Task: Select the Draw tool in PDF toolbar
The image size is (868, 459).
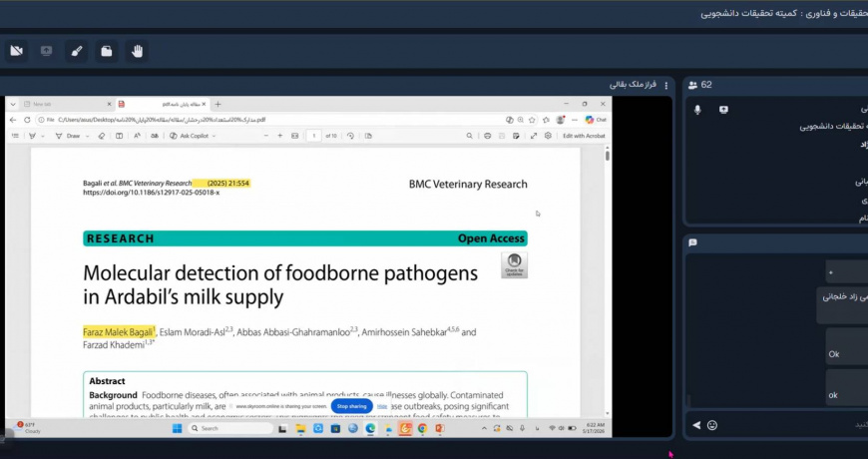Action: [x=68, y=136]
